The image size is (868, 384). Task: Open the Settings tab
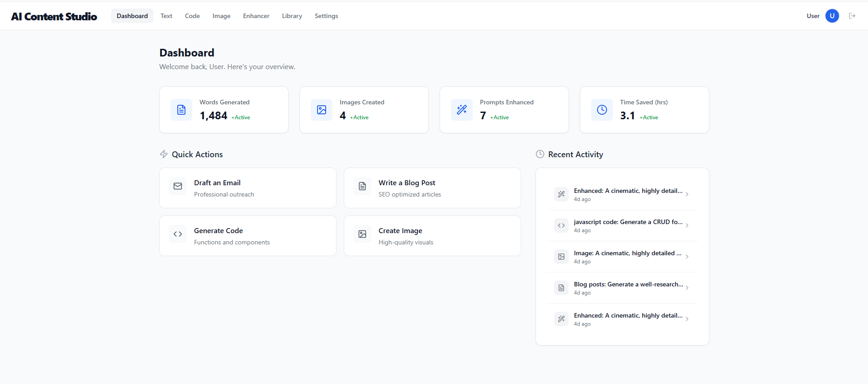(x=327, y=16)
